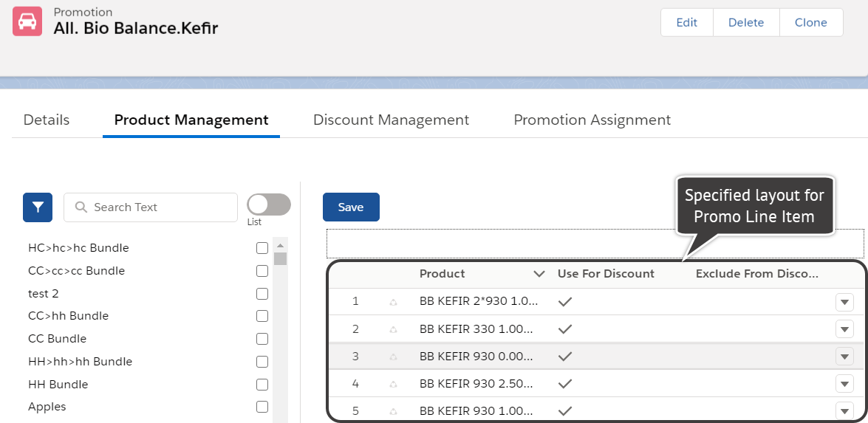Click BB KEFIR 330 1.00... product cell
868x423 pixels.
pyautogui.click(x=476, y=329)
